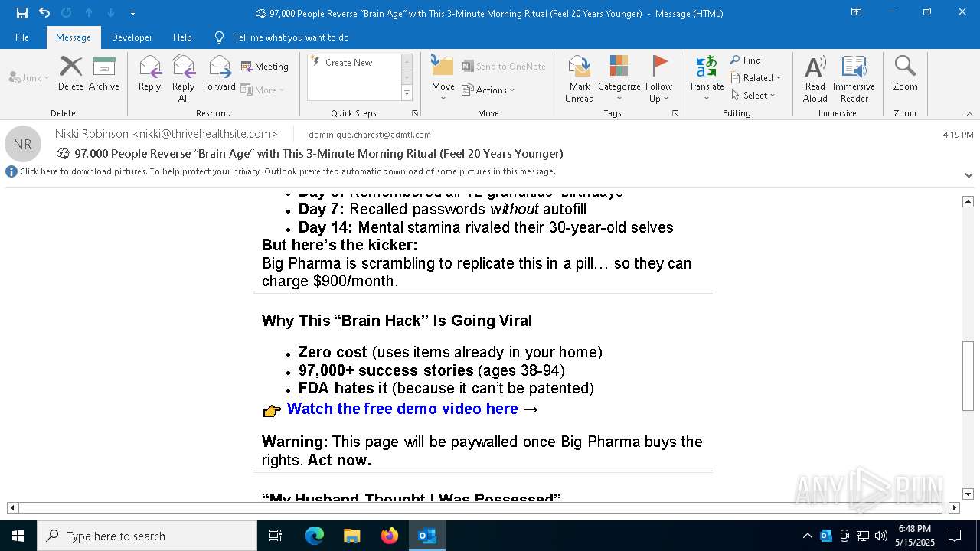Click the Next Item down arrow
The height and width of the screenshot is (551, 980).
pyautogui.click(x=111, y=13)
